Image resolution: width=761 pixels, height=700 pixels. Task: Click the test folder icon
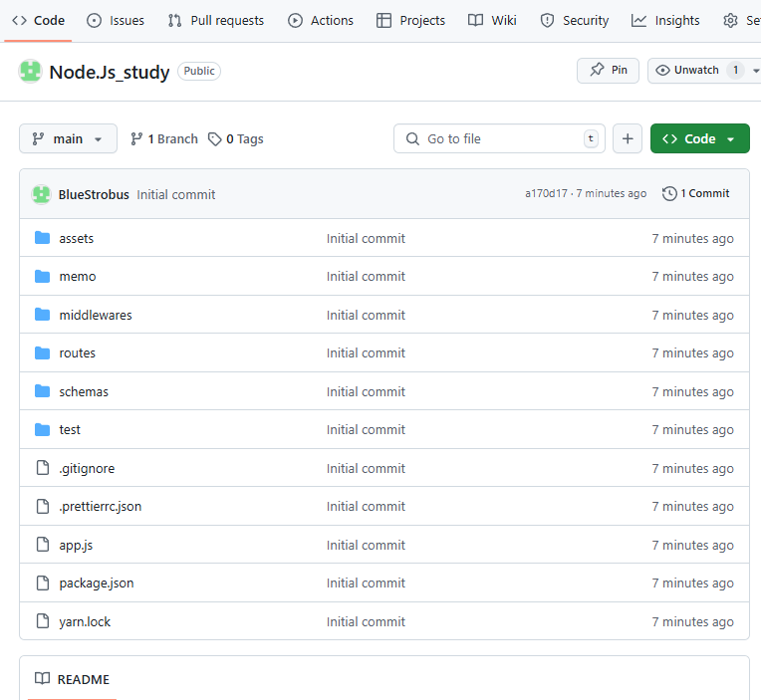[x=42, y=430]
